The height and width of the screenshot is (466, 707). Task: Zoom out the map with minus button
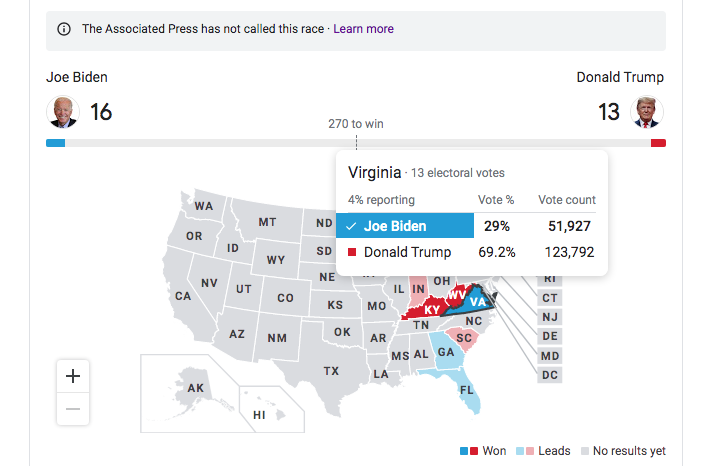(73, 409)
